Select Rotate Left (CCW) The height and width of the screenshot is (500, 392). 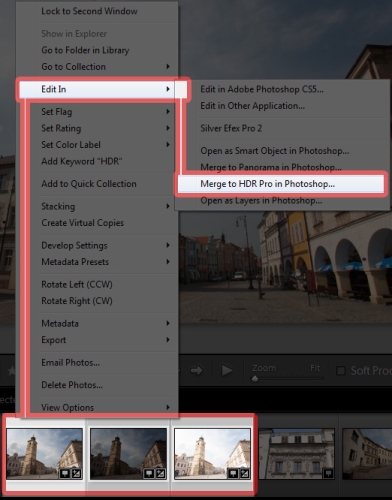click(77, 284)
